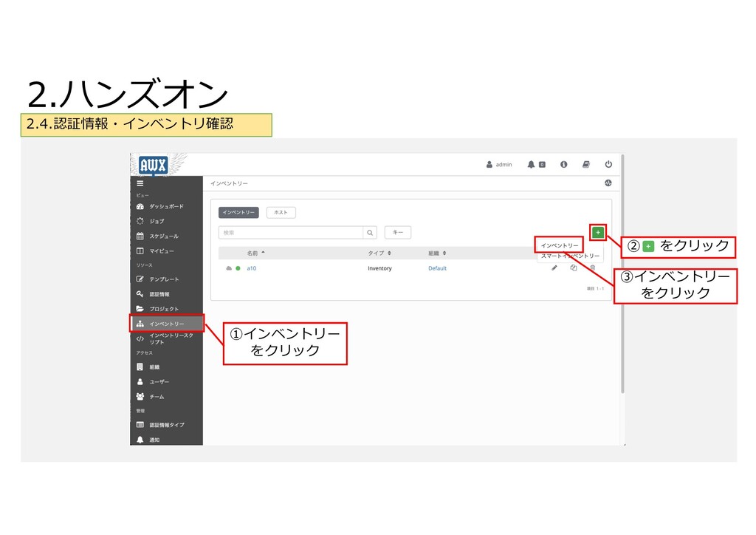Click the Teams group icon in sidebar
Image resolution: width=756 pixels, height=535 pixels.
pos(140,397)
